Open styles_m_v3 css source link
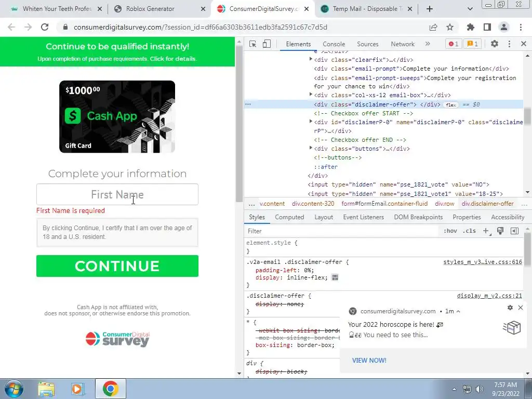 (483, 262)
